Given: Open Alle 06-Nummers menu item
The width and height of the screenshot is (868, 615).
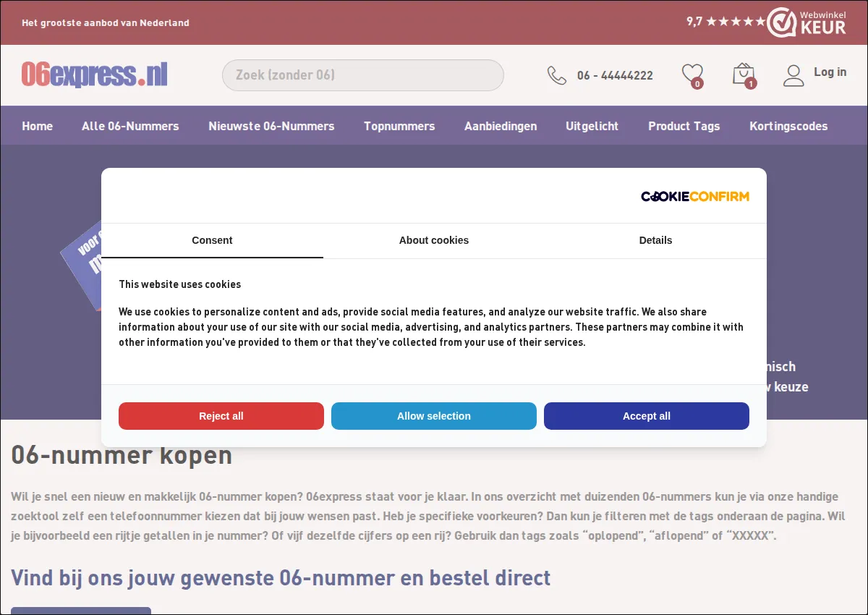Looking at the screenshot, I should click(x=130, y=126).
